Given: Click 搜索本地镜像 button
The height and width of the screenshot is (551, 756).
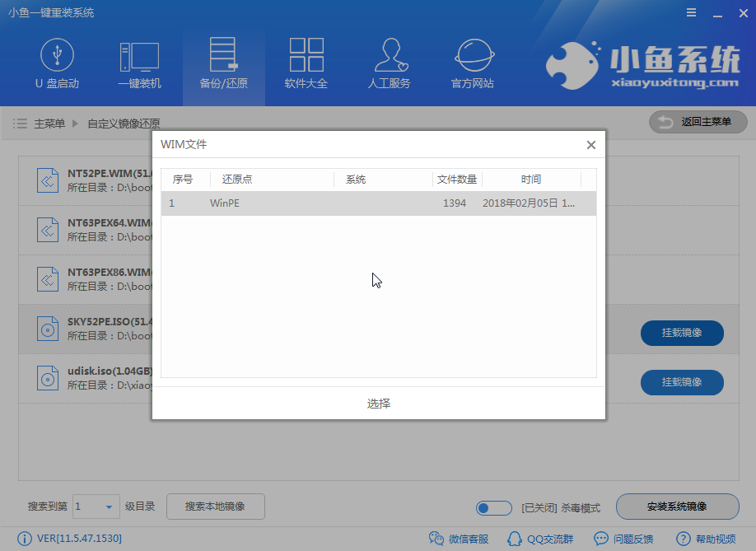Looking at the screenshot, I should pos(215,507).
